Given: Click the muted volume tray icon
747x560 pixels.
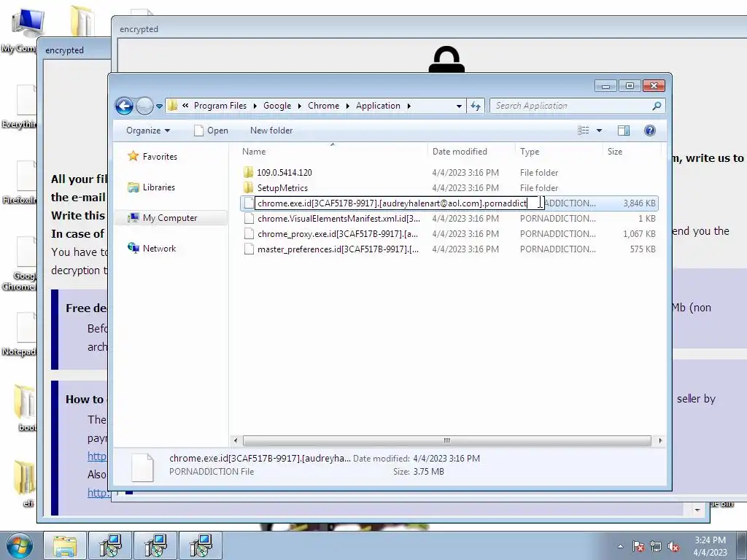Looking at the screenshot, I should [x=673, y=546].
